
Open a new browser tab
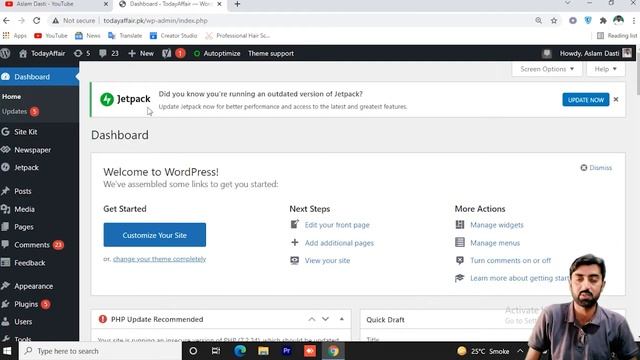[237, 4]
